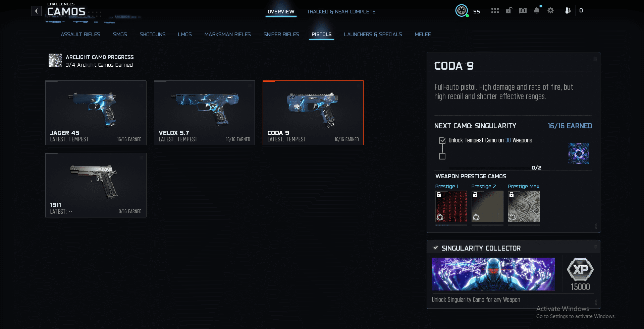
Task: Toggle the unchecked second Singularity requirement box
Action: (x=442, y=156)
